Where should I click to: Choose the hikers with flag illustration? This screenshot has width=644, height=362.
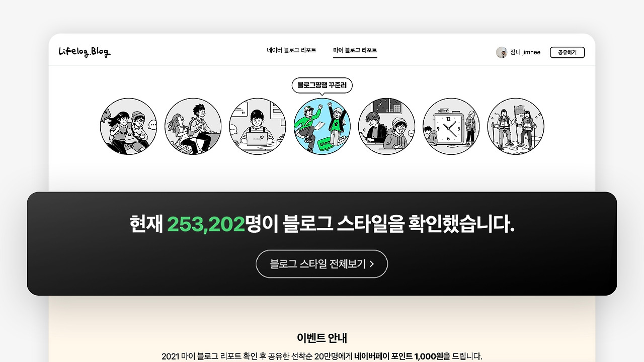[515, 126]
